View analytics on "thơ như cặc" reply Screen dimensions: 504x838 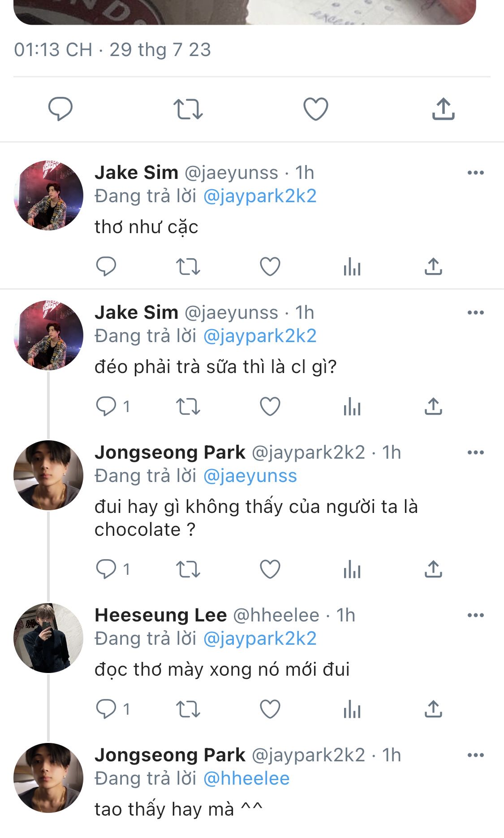pos(352,267)
